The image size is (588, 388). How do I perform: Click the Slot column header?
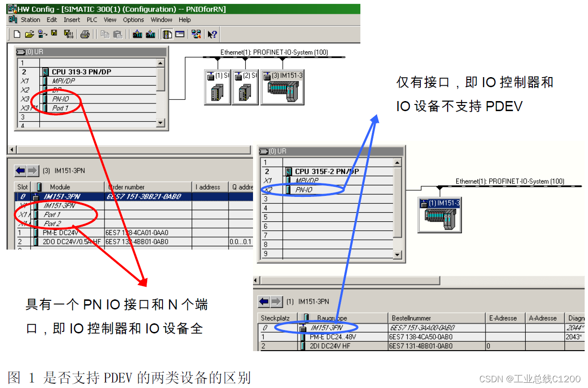(x=23, y=187)
